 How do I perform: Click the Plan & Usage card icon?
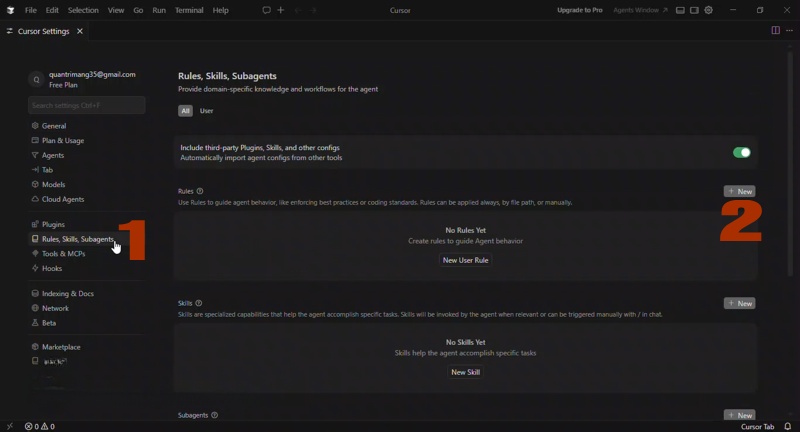click(x=35, y=140)
